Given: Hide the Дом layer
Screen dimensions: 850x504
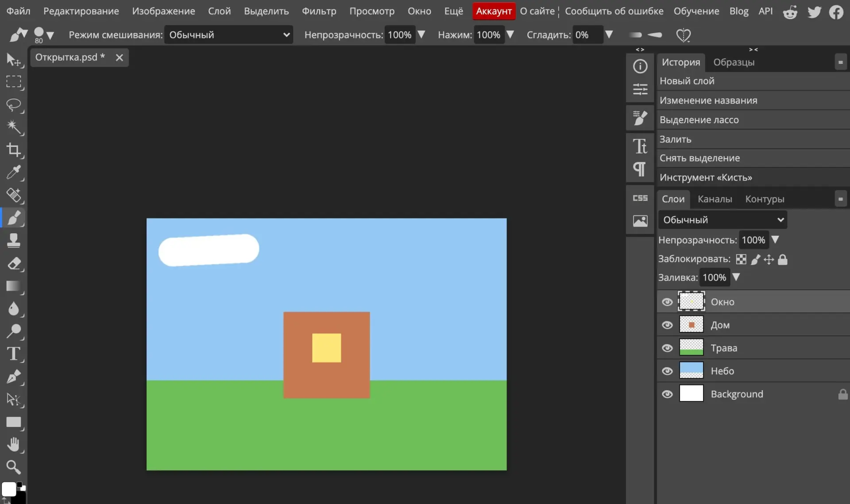Looking at the screenshot, I should (667, 325).
